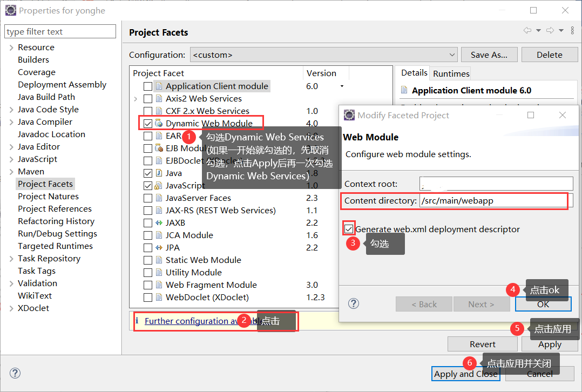Click inside the Content directory field

486,200
